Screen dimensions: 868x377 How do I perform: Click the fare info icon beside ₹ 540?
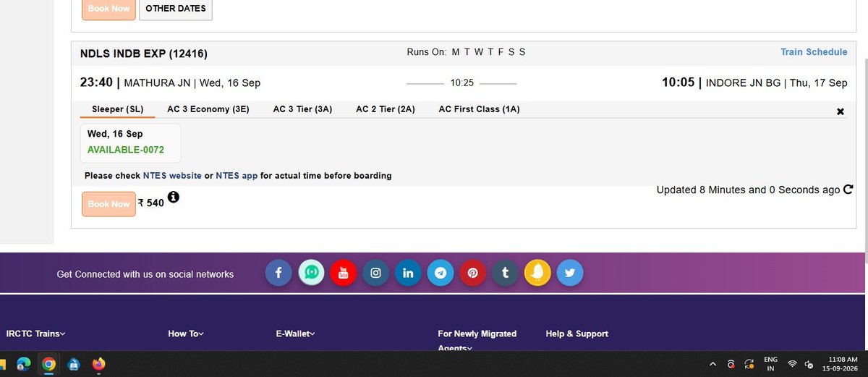[x=174, y=197]
